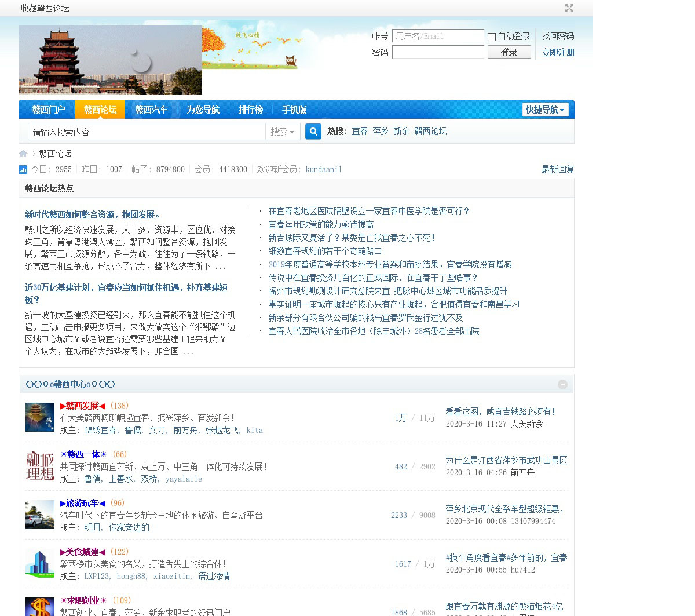
Task: Collapse the 赣西中心 section with minus icon
Action: coord(562,384)
